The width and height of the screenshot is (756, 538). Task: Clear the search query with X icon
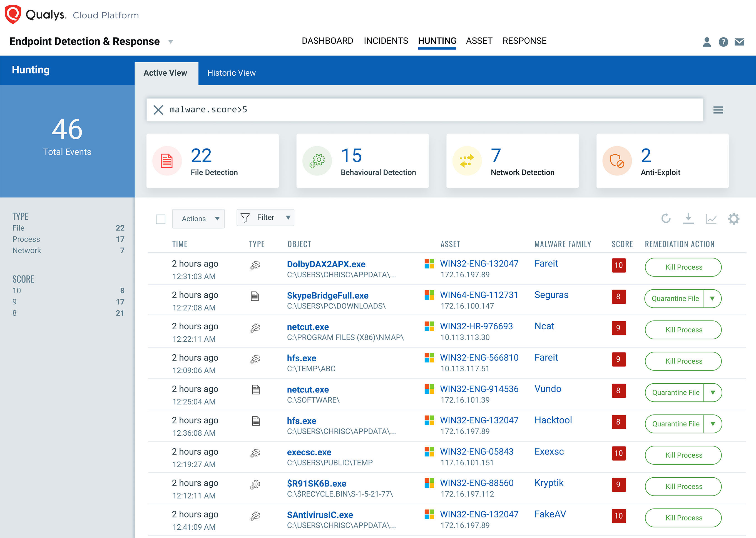158,110
